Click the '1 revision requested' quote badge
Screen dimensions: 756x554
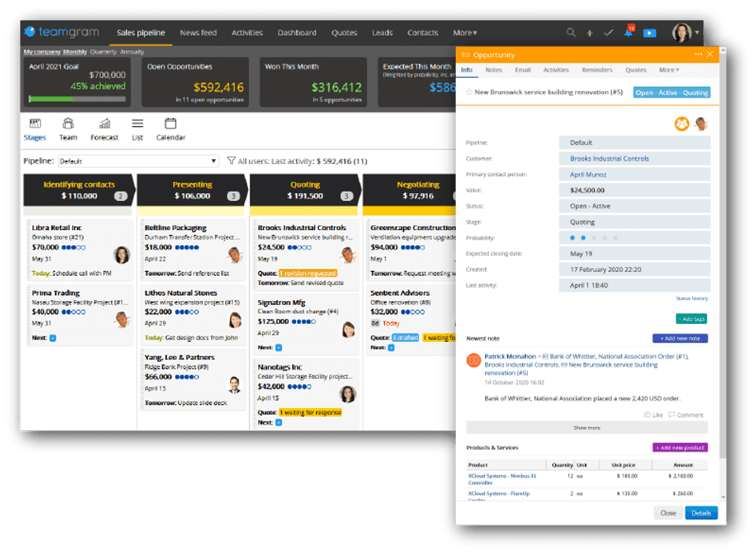click(x=308, y=273)
